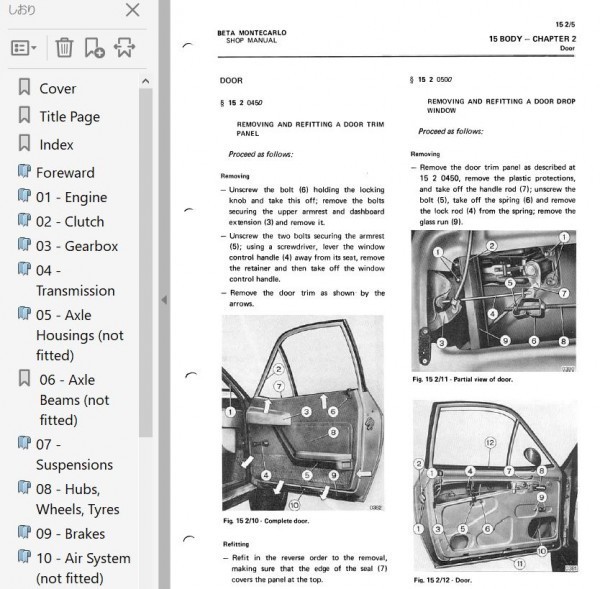Click the blue bookmark icon beside 04 - Transmission
This screenshot has height=589, width=600.
(x=24, y=269)
